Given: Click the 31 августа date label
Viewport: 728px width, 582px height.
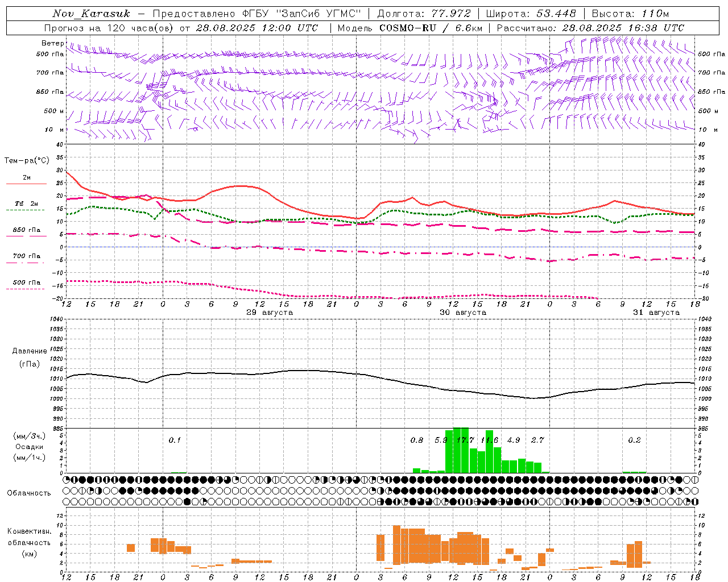Looking at the screenshot, I should pos(656,313).
